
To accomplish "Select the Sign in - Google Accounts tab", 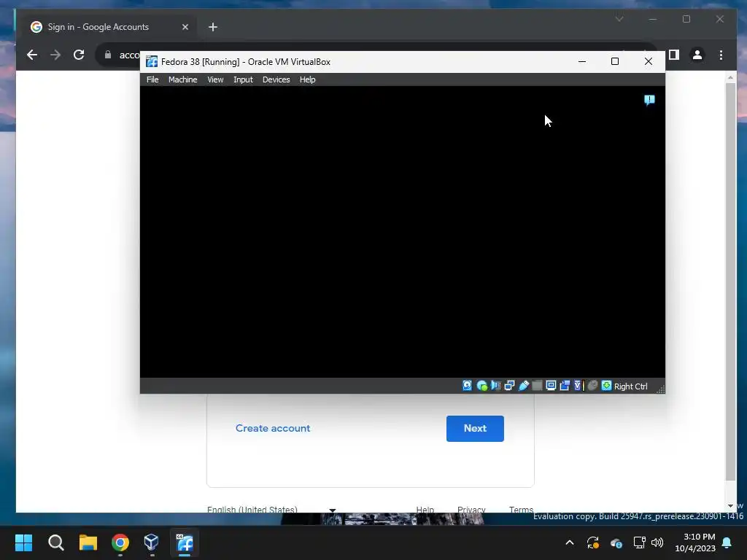I will click(x=109, y=27).
